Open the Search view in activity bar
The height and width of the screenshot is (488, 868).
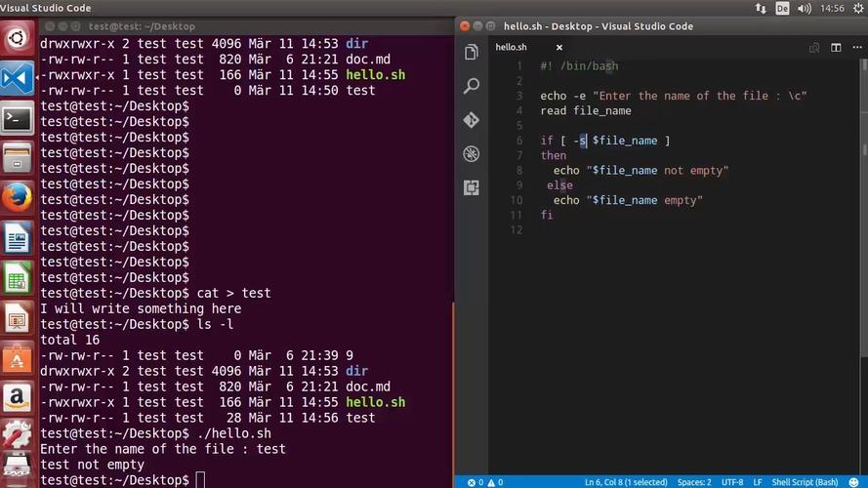[472, 87]
